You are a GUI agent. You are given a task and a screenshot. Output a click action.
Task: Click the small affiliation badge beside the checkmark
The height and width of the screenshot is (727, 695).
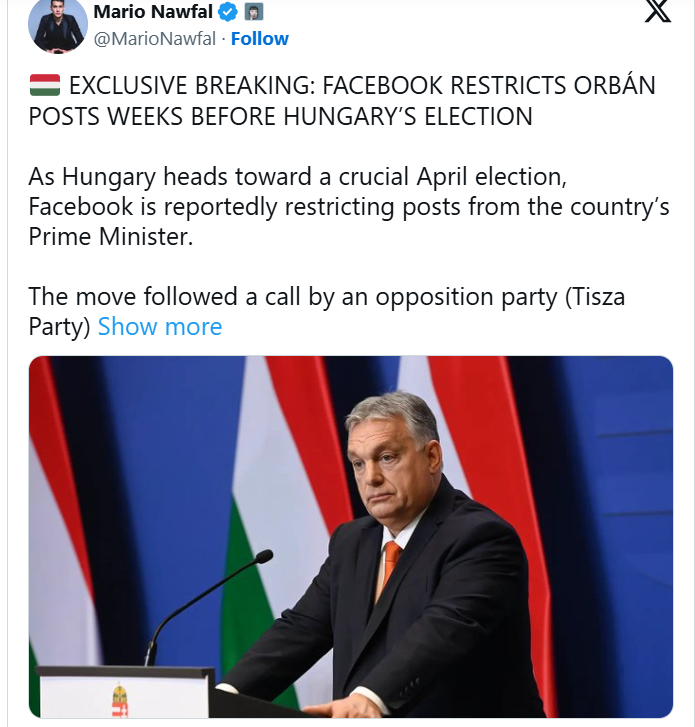[254, 12]
